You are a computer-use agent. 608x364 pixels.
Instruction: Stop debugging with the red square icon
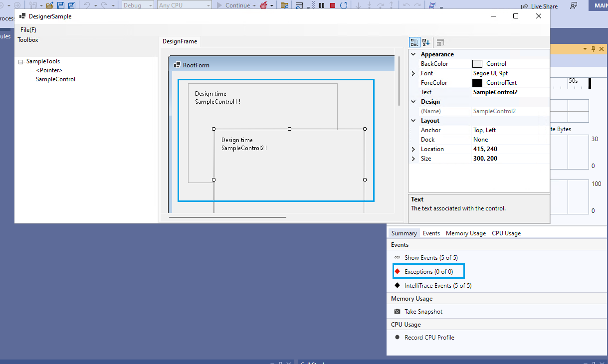coord(332,5)
